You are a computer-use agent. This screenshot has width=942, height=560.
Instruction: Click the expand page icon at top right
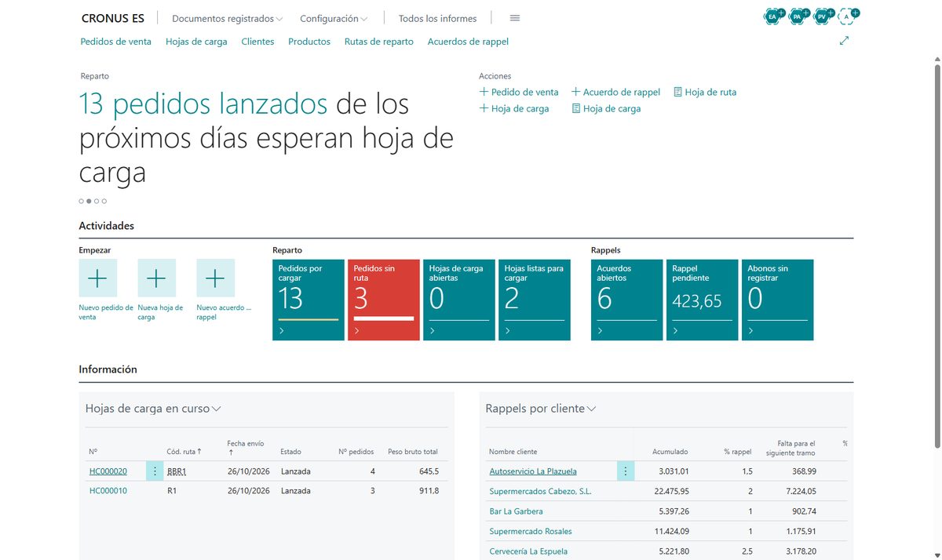tap(845, 41)
